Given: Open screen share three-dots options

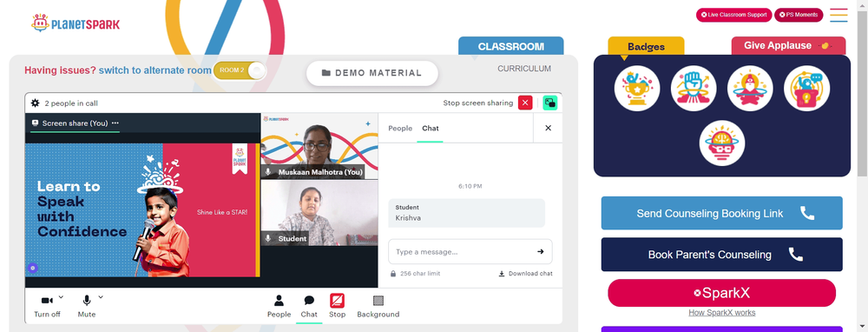Looking at the screenshot, I should [115, 123].
